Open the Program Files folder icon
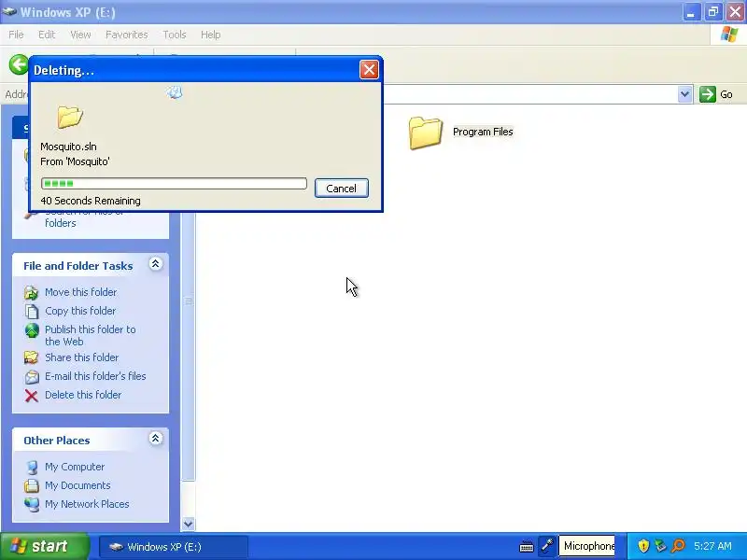Viewport: 747px width, 560px height. [426, 133]
